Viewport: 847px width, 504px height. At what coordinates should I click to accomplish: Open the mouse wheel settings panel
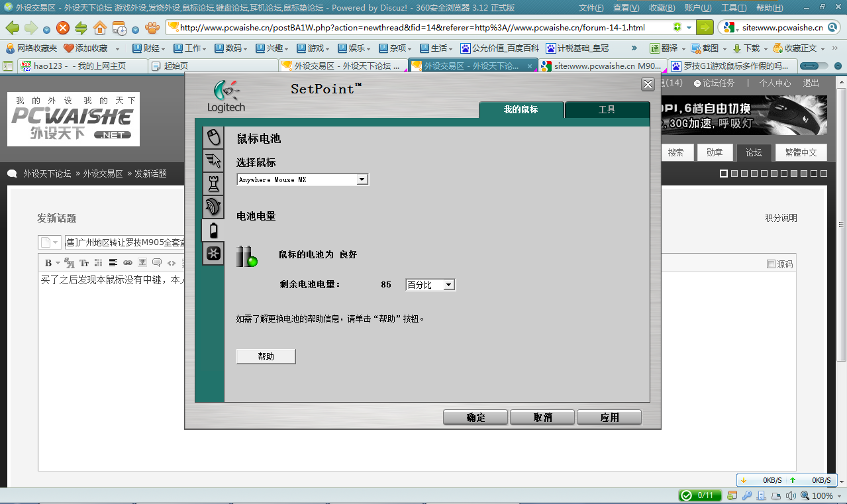point(213,207)
